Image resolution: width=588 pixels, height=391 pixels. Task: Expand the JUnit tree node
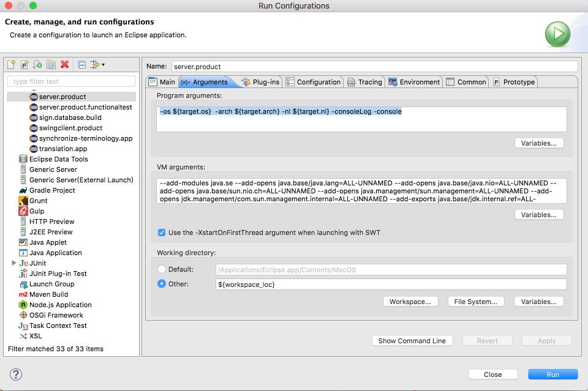(x=14, y=263)
